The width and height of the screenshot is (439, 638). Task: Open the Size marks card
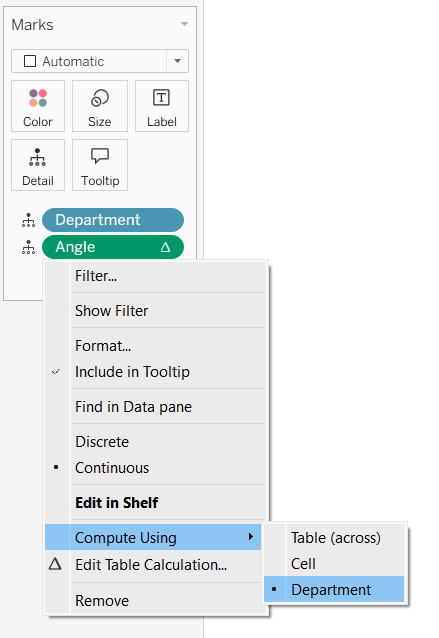[x=100, y=106]
